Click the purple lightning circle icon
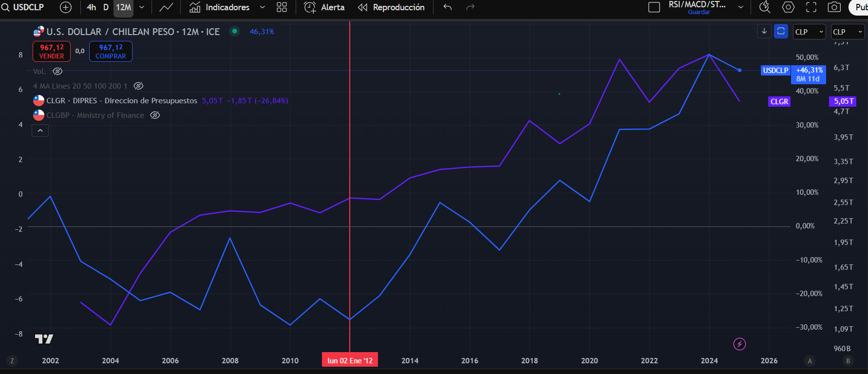The height and width of the screenshot is (374, 868). point(739,344)
